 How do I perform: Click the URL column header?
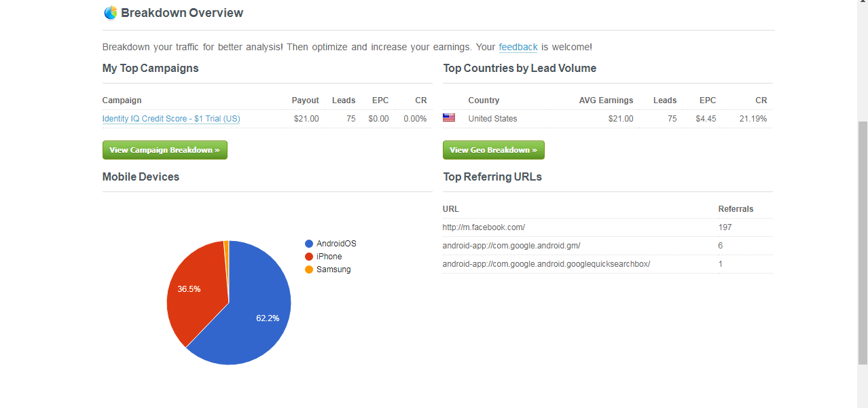451,209
